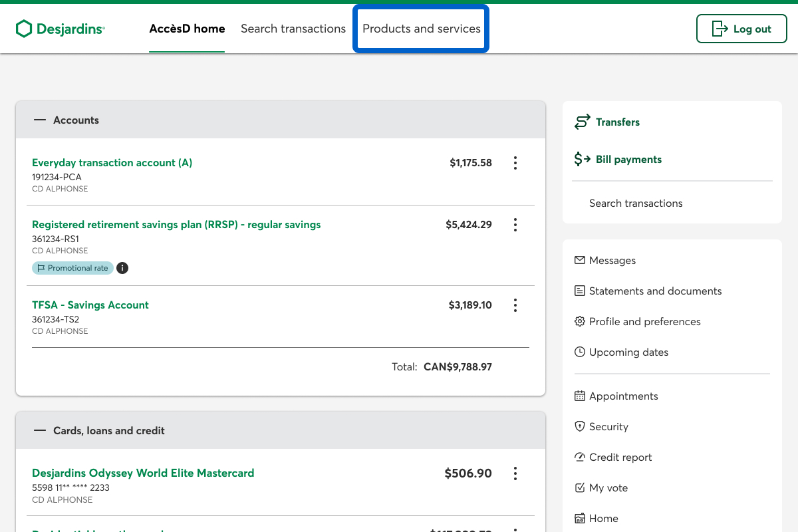Click the Appointments calendar icon
The image size is (798, 532).
point(579,396)
